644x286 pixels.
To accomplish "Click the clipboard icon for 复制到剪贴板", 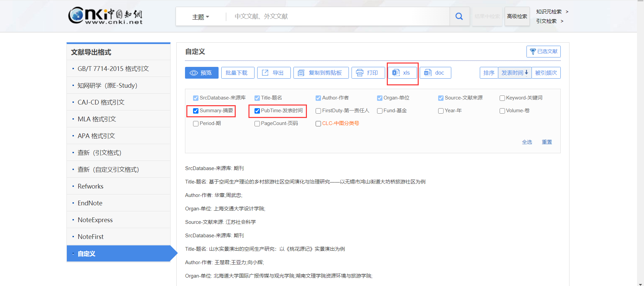I will pyautogui.click(x=301, y=73).
